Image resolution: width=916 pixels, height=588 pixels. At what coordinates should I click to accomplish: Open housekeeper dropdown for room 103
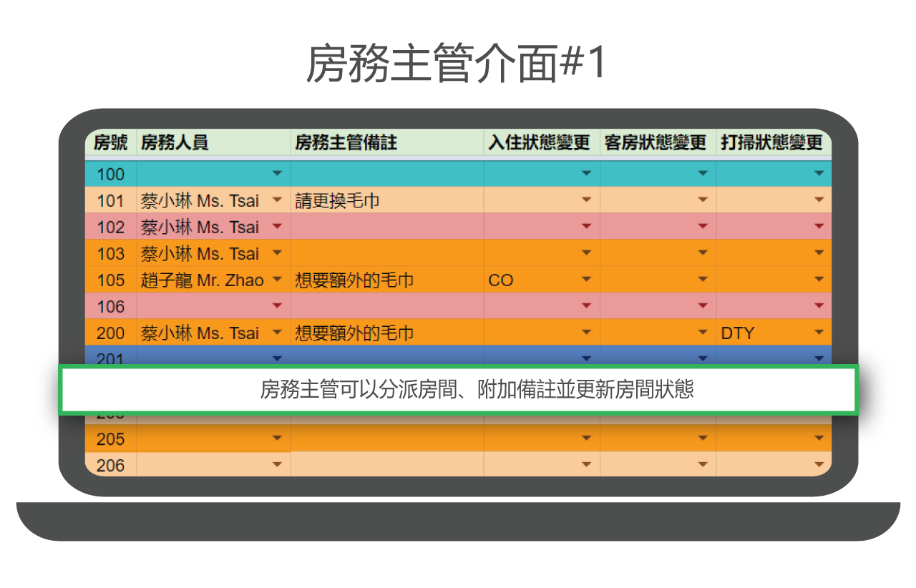[x=277, y=253]
